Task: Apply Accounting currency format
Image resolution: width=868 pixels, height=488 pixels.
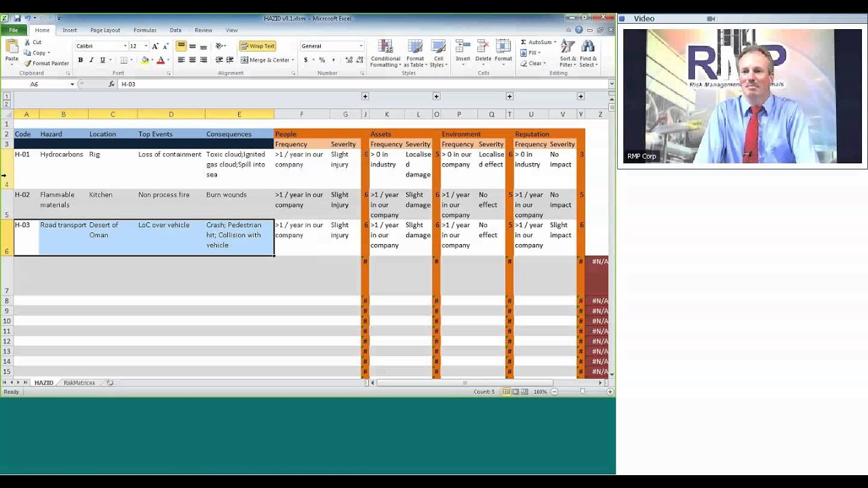Action: point(306,60)
